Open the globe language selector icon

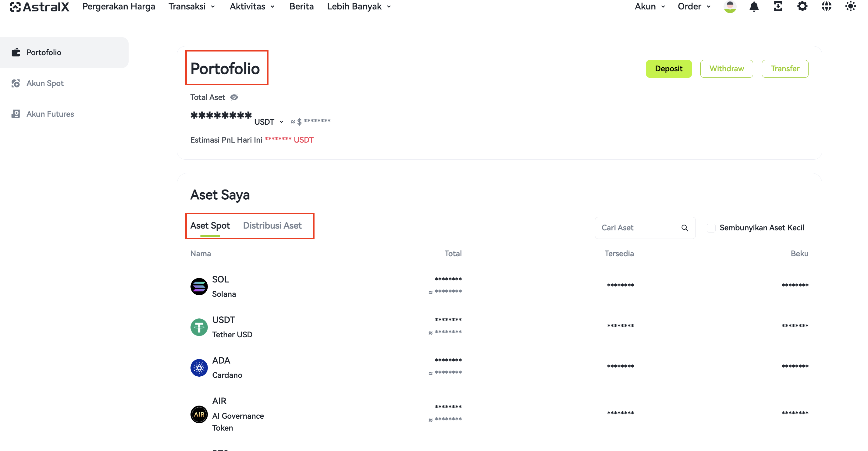tap(826, 6)
